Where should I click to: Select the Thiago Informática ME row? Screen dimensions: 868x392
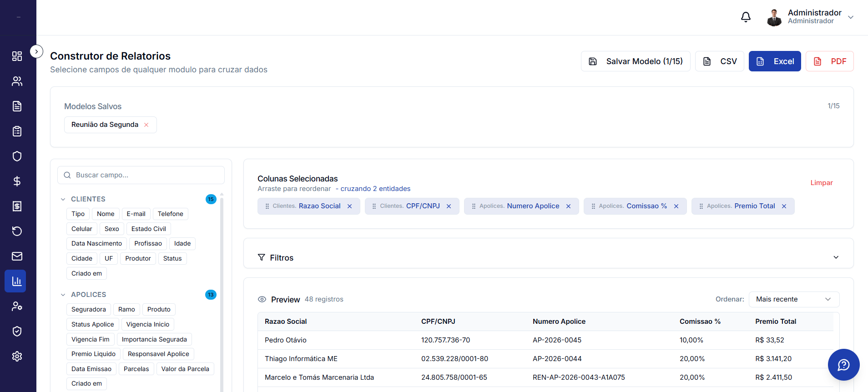545,359
